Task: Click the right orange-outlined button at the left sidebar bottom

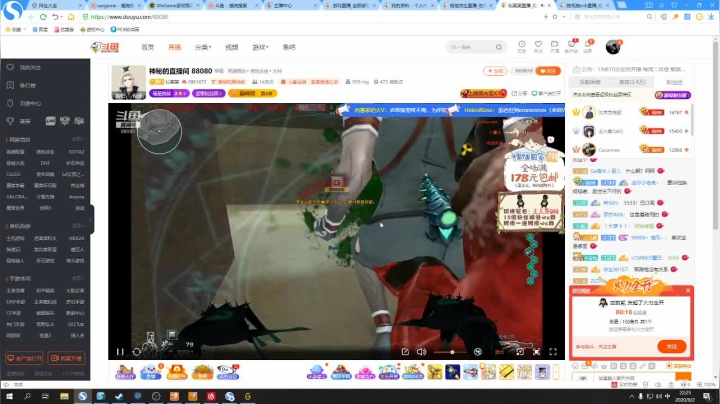Action: tap(67, 358)
